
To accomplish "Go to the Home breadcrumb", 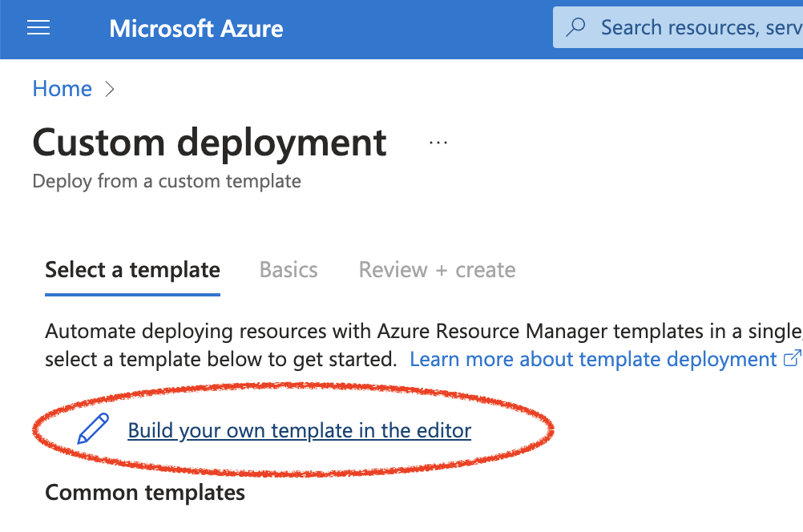I will click(x=62, y=89).
